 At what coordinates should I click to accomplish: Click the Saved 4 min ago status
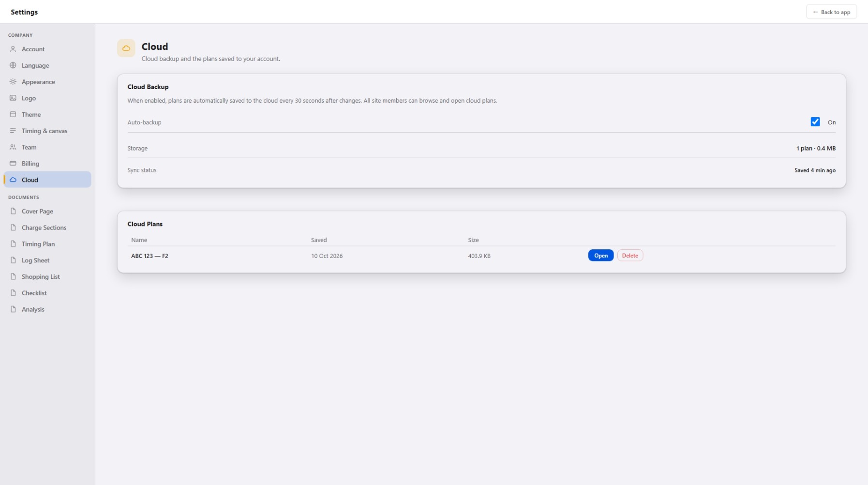[x=815, y=170]
